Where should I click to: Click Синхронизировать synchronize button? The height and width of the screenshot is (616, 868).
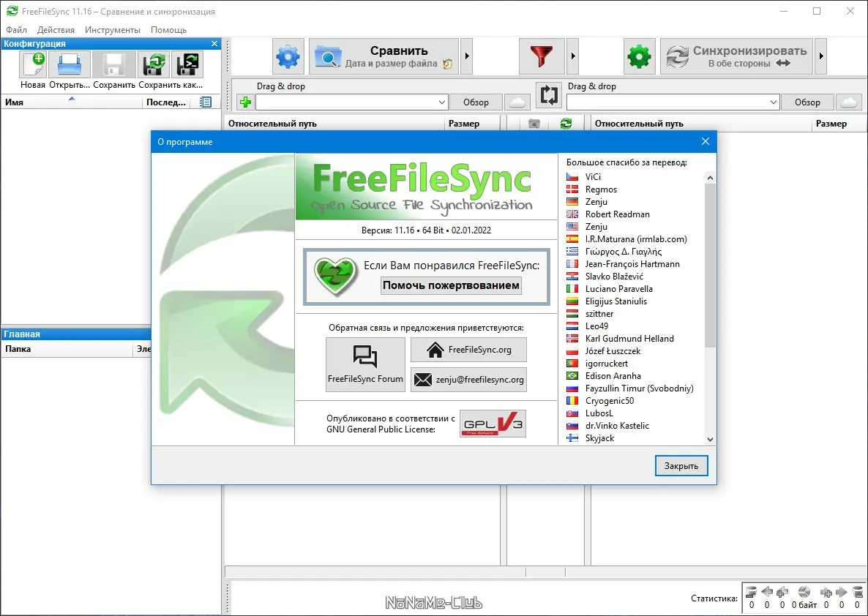[736, 56]
